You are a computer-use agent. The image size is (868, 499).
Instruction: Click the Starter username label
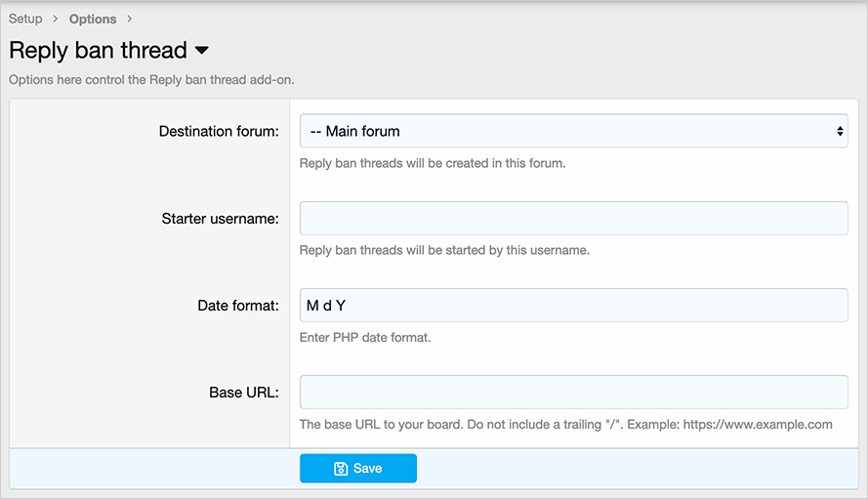(220, 219)
